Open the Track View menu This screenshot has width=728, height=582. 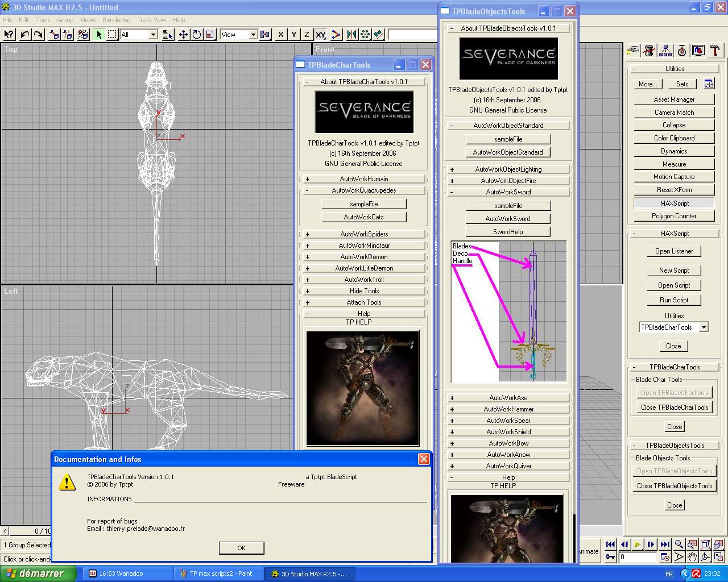(x=152, y=20)
